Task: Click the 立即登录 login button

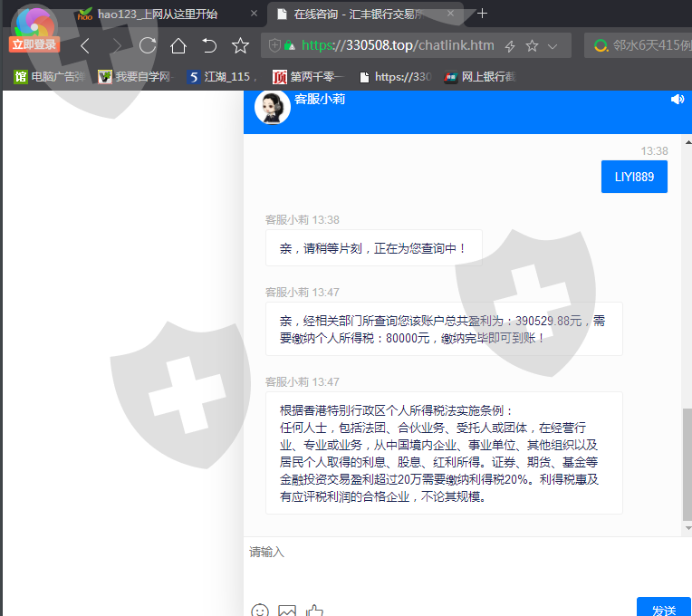Action: pyautogui.click(x=34, y=44)
